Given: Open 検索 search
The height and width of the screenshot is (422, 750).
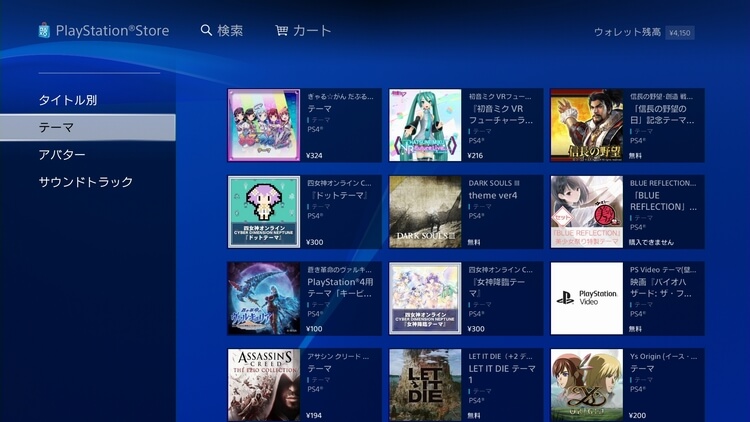Looking at the screenshot, I should pos(230,31).
